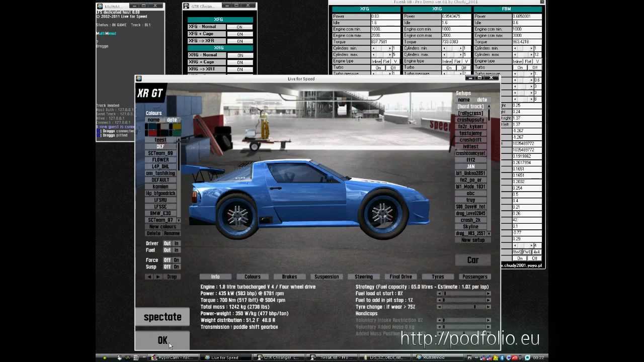
Task: Open the Info tab
Action: [215, 277]
